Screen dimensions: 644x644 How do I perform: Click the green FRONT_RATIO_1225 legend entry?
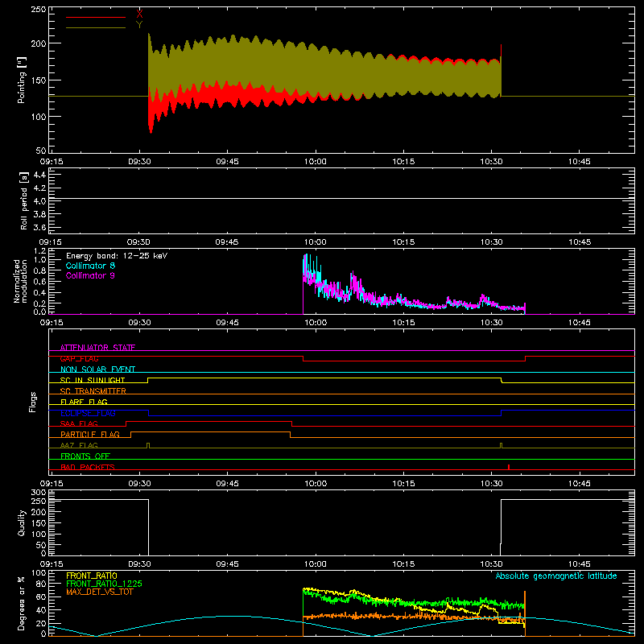point(105,584)
